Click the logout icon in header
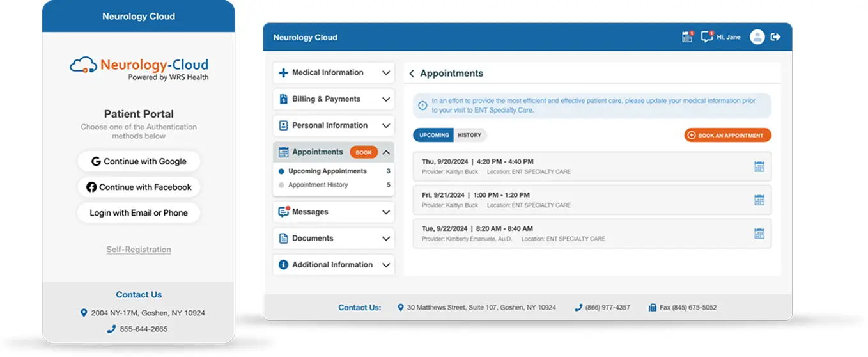Image resolution: width=868 pixels, height=357 pixels. 776,37
